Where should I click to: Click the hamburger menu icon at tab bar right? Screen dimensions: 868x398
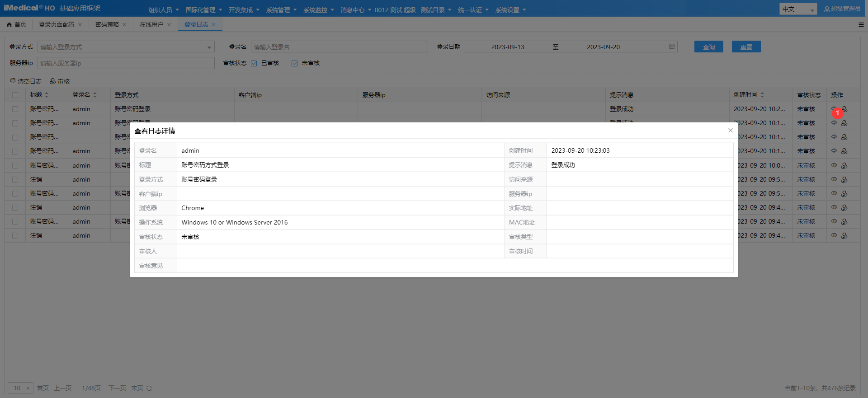click(x=861, y=25)
